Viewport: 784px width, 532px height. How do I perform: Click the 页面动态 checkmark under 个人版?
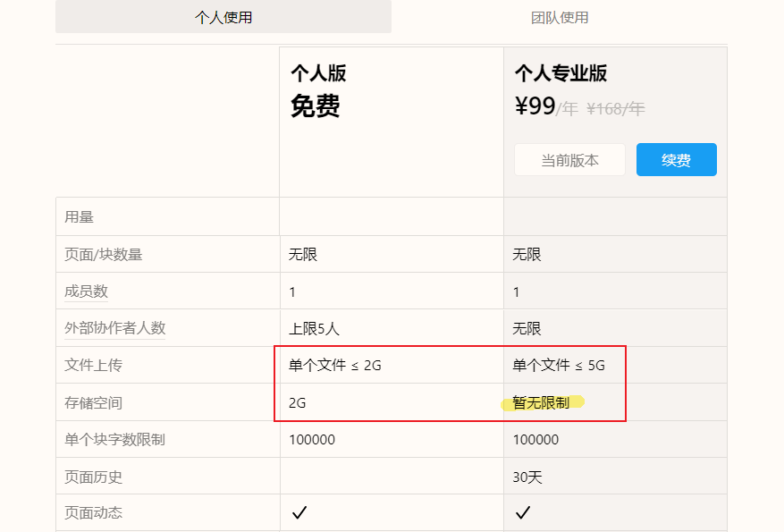299,512
